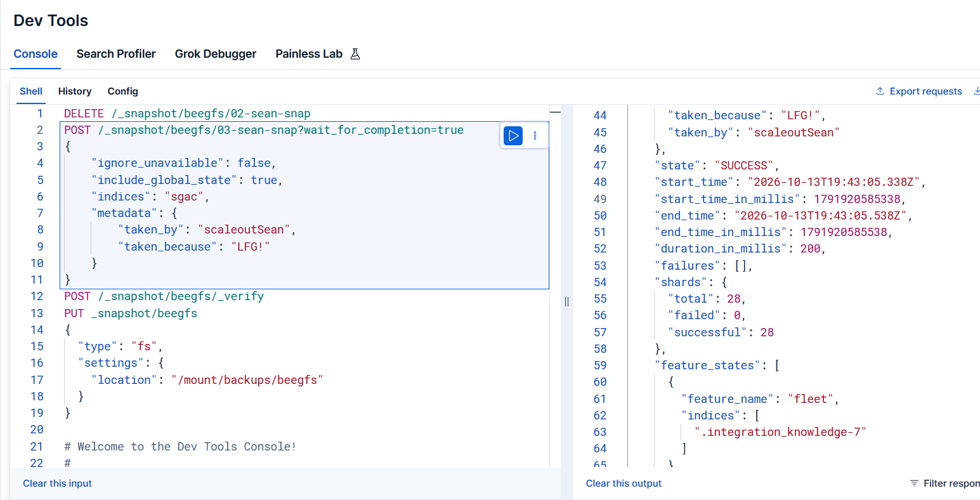The height and width of the screenshot is (500, 980).
Task: Click the Filter response icon
Action: (914, 484)
